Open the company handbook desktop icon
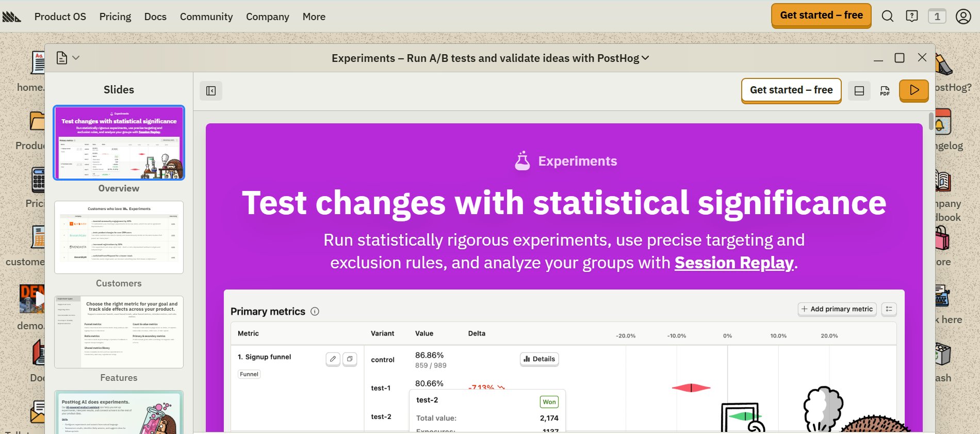 tap(943, 181)
